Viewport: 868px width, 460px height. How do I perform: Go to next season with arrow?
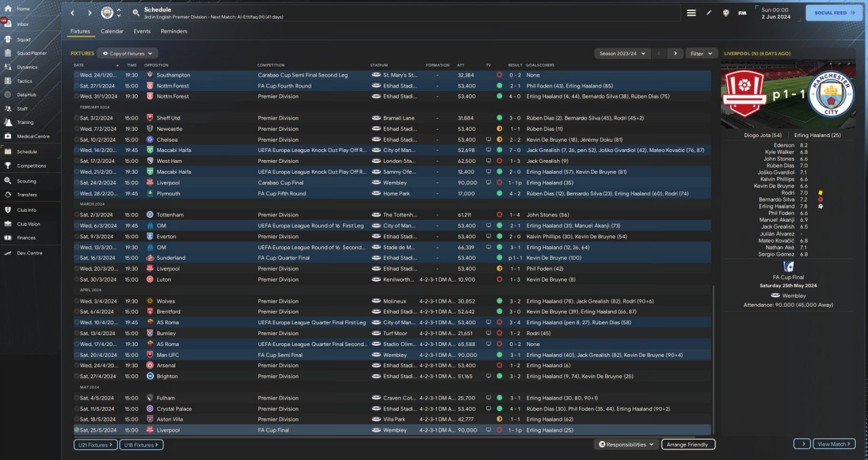[675, 53]
